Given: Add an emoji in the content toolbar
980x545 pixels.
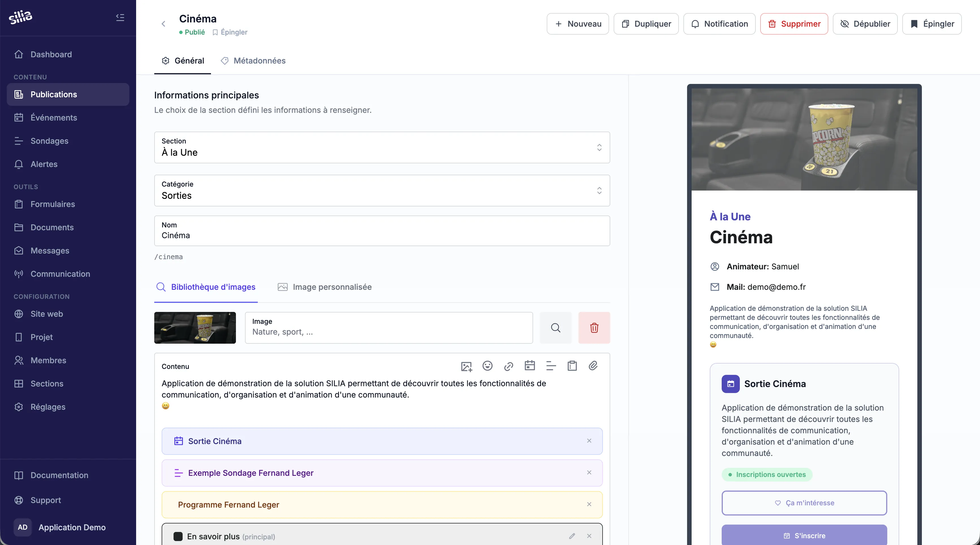Looking at the screenshot, I should click(487, 366).
